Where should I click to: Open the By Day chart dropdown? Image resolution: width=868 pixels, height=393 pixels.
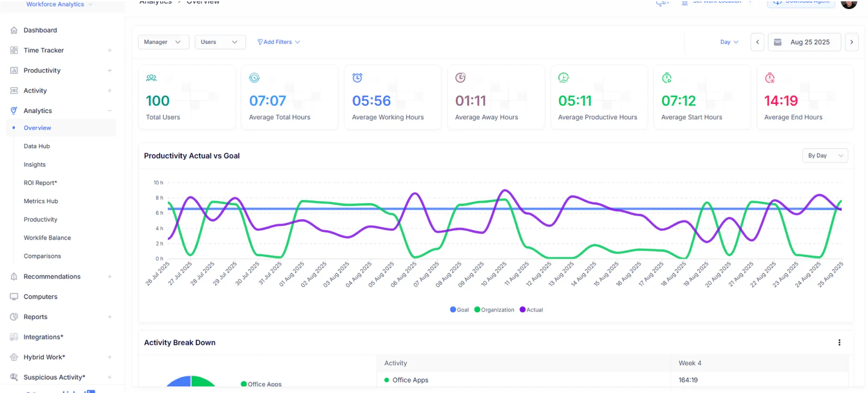tap(825, 155)
